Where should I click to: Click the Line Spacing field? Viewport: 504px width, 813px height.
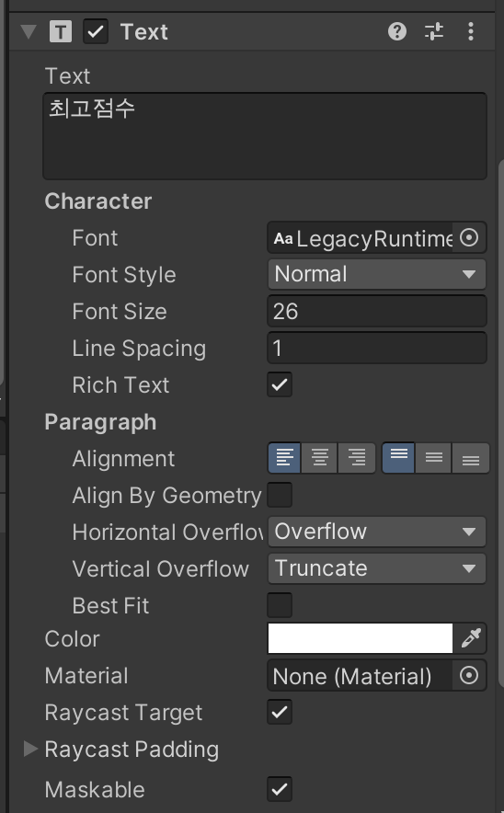(x=377, y=348)
